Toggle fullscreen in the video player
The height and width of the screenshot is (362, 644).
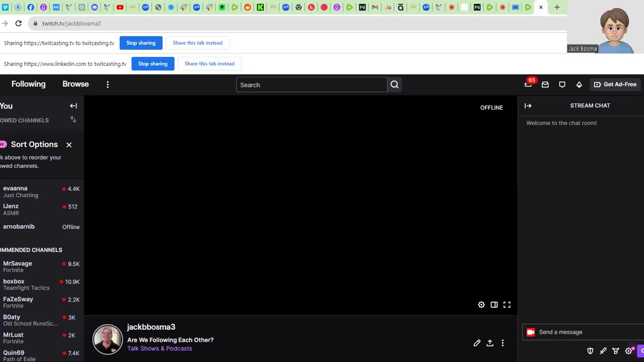point(507,305)
